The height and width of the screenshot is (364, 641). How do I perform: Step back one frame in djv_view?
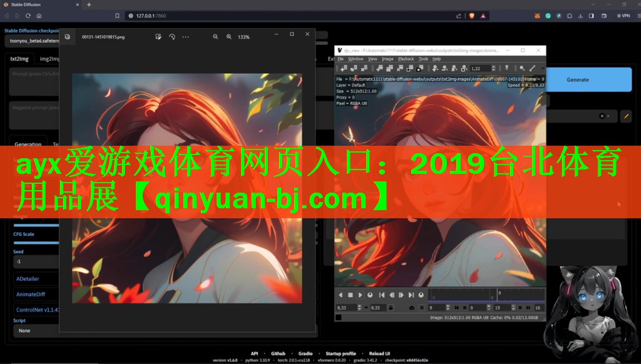coord(392,295)
